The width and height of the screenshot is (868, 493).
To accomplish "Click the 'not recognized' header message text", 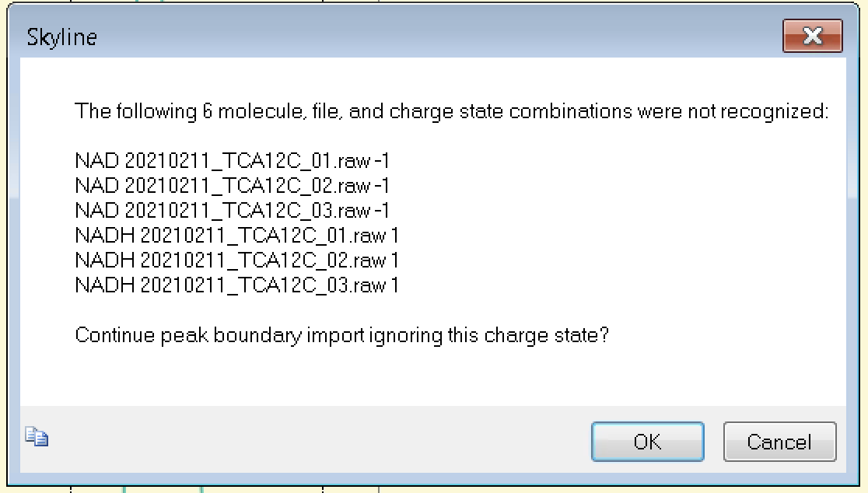I will pyautogui.click(x=451, y=111).
